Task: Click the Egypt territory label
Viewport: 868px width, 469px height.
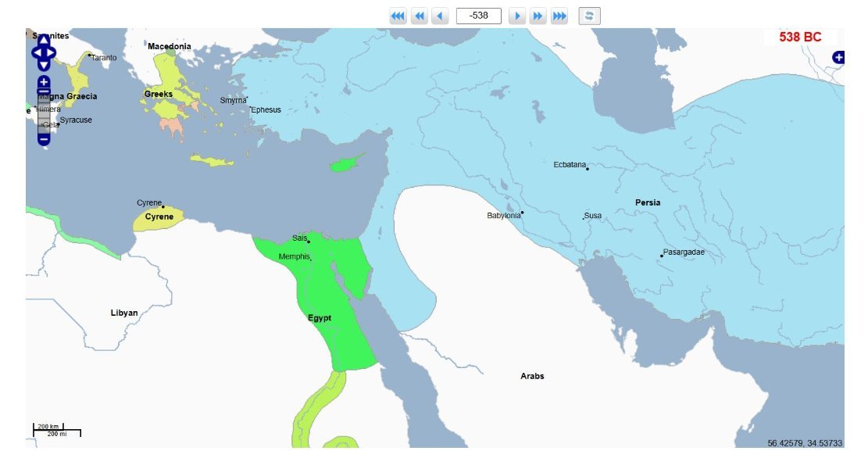Action: coord(319,318)
